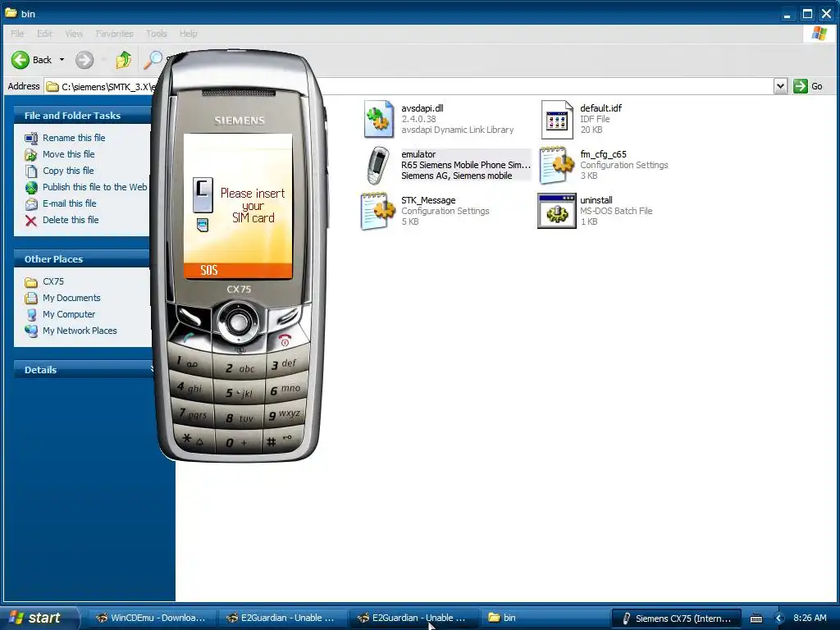The height and width of the screenshot is (630, 840).
Task: Click phone keypad key 5 jkl
Action: tap(239, 393)
